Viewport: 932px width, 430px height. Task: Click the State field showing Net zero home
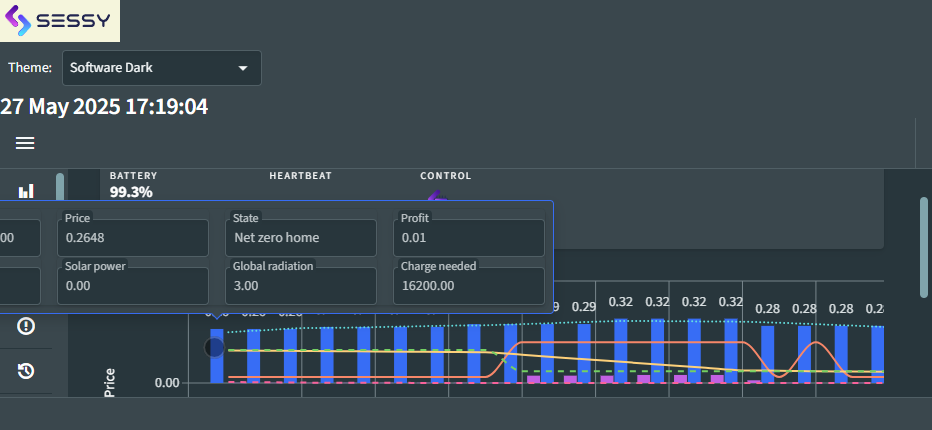coord(301,238)
